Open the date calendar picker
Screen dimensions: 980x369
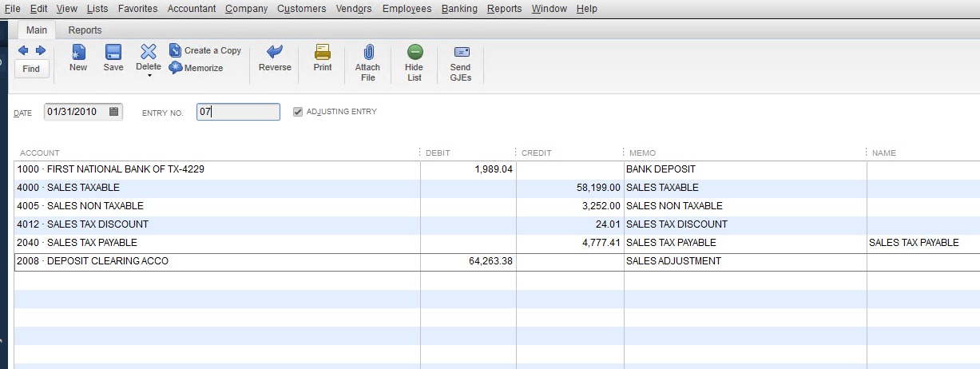point(114,112)
